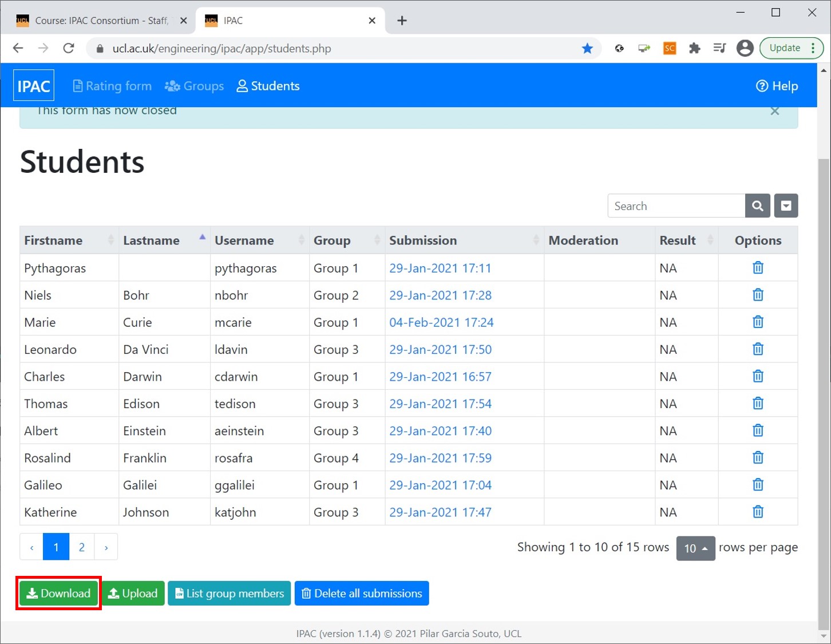Go to page 2 of students
The width and height of the screenshot is (831, 644).
click(82, 547)
